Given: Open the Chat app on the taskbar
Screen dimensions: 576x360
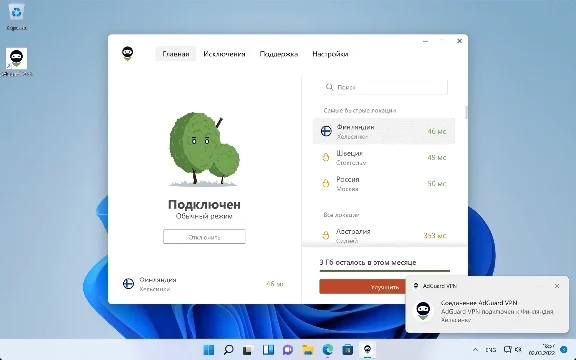Looking at the screenshot, I should pyautogui.click(x=288, y=350).
